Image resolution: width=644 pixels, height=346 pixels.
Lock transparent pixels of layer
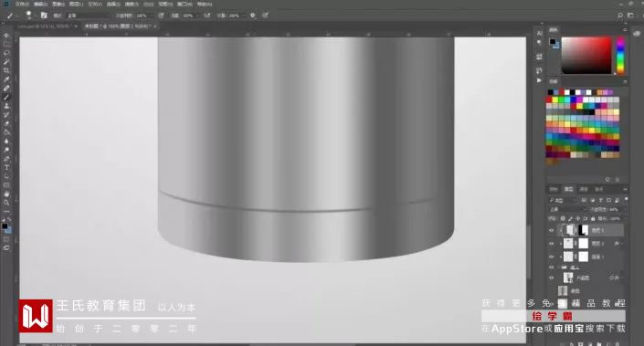coord(563,219)
